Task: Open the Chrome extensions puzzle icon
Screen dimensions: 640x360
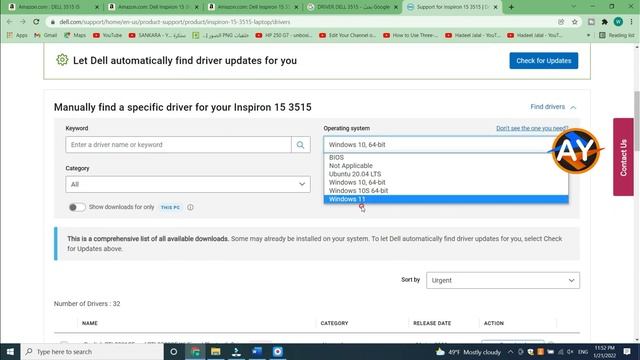Action: 604,22
